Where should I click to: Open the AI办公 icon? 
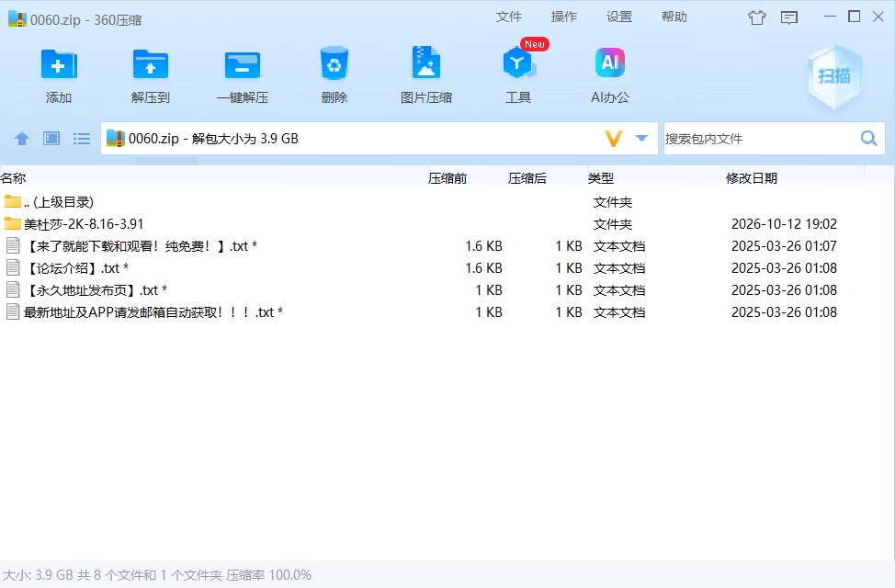609,62
